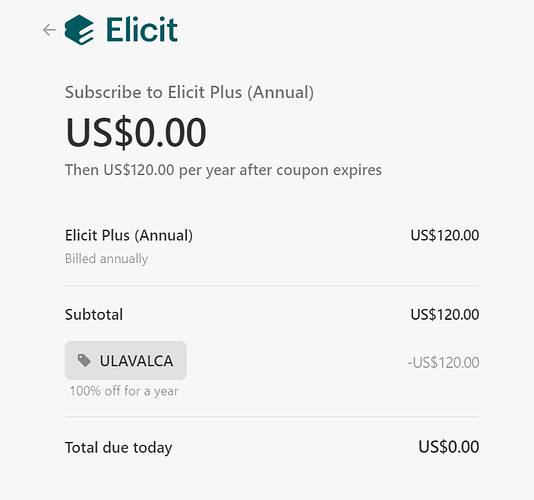Click the Total due today US$0.00 amount

(449, 447)
